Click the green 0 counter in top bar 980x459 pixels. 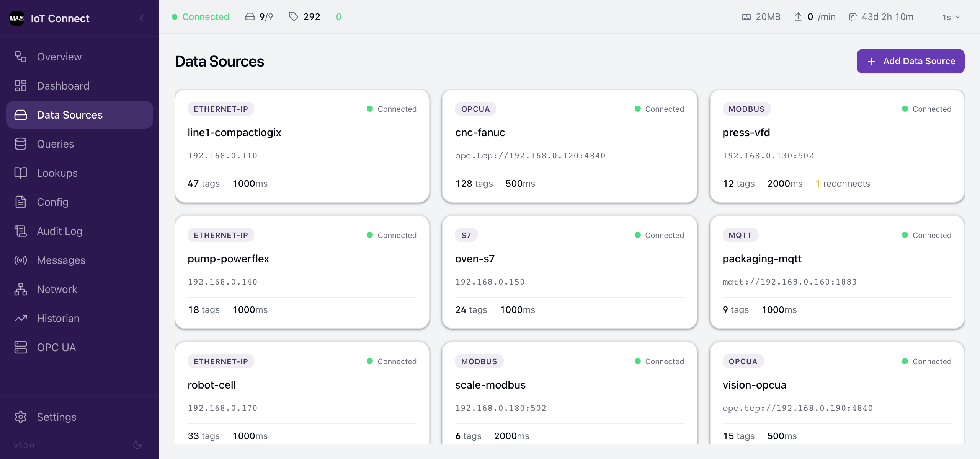point(339,17)
